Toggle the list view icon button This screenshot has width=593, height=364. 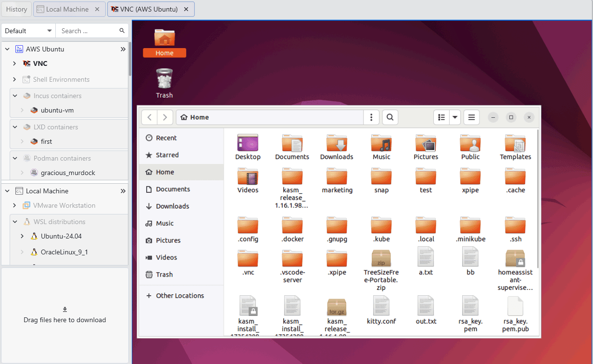click(x=442, y=117)
